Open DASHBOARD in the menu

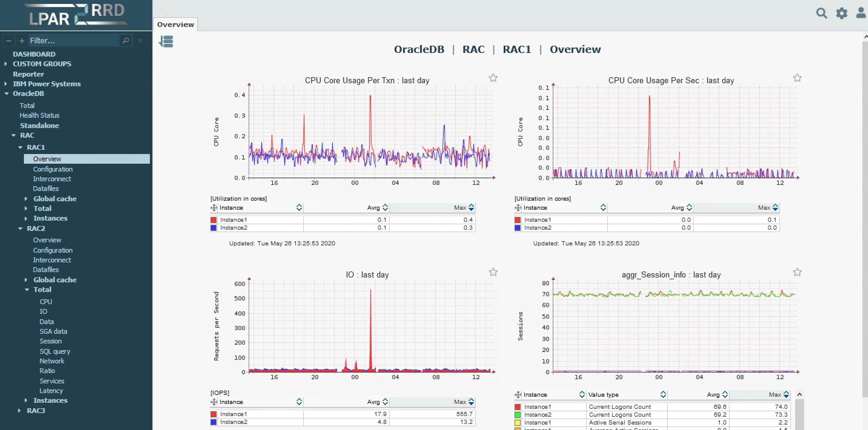click(34, 54)
